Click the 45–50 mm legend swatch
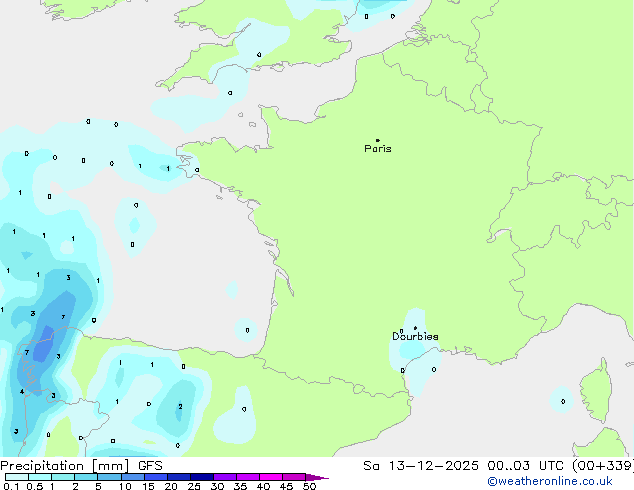The height and width of the screenshot is (490, 634). pos(294,477)
